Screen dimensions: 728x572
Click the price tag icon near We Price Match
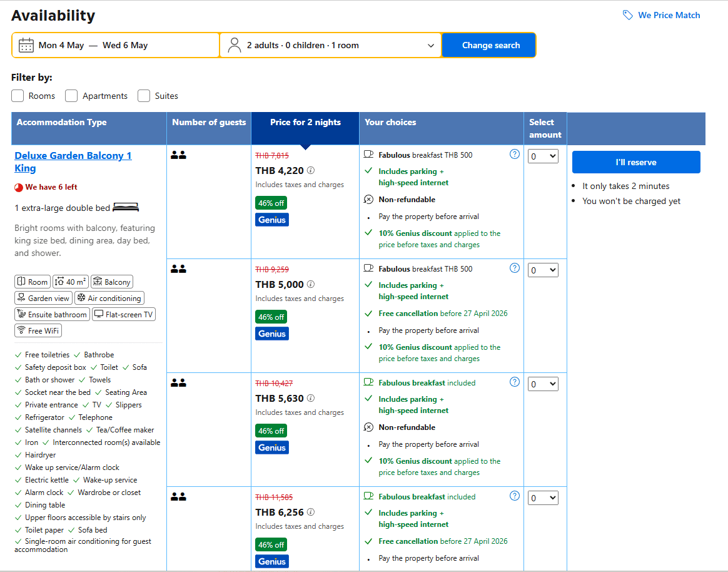point(627,15)
